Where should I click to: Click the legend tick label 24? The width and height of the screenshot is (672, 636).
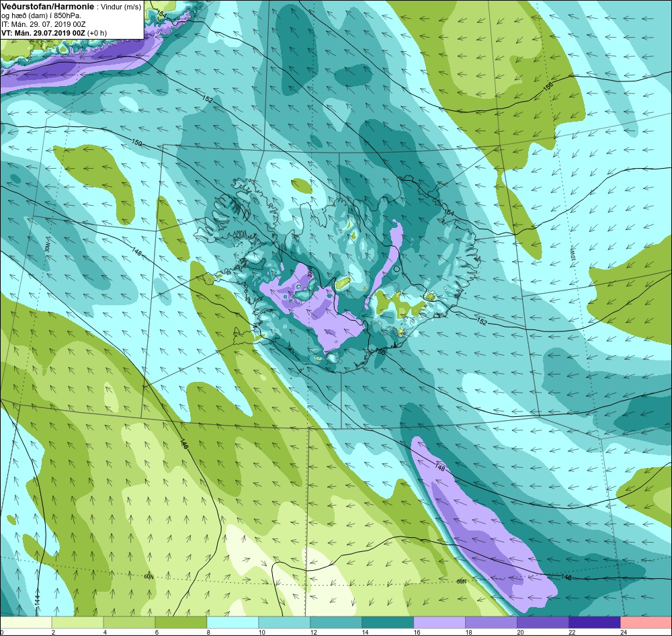point(624,632)
